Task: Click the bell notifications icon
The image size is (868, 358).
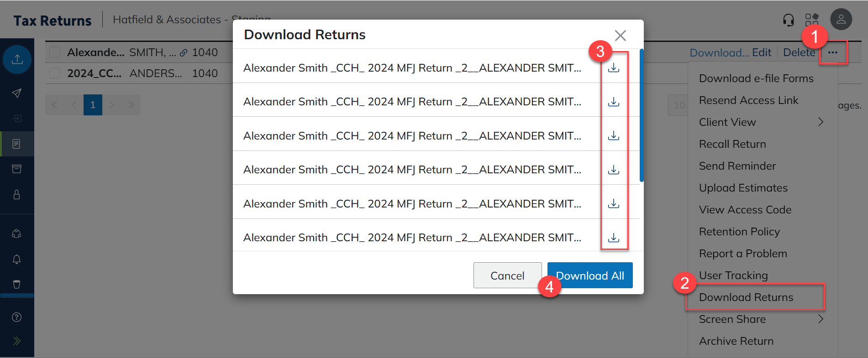Action: point(17,259)
